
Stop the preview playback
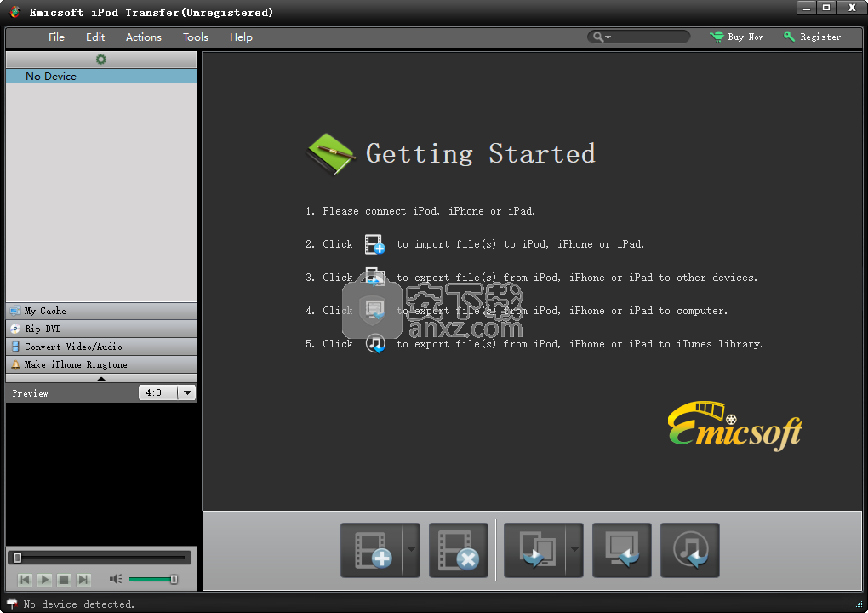pos(64,580)
